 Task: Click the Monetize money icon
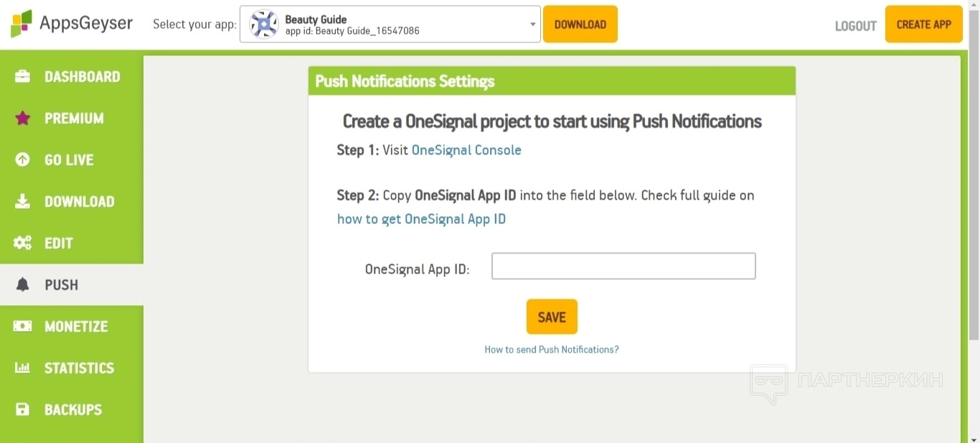[x=23, y=327]
